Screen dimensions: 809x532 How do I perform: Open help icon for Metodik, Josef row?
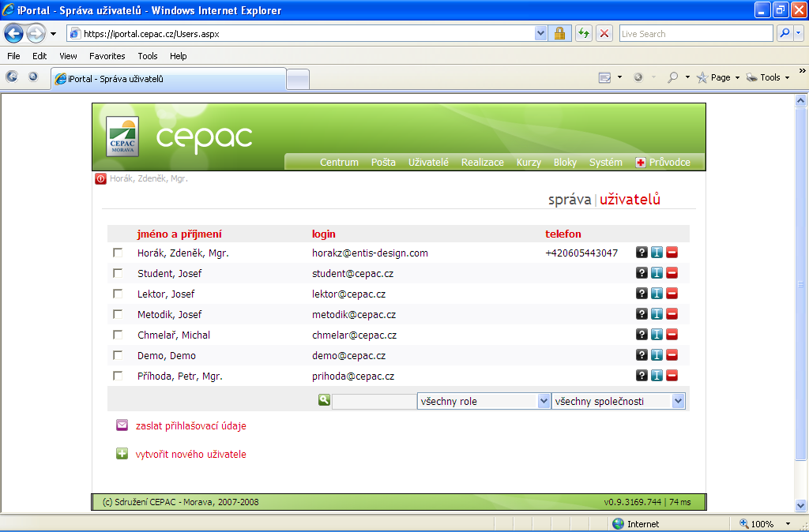642,314
